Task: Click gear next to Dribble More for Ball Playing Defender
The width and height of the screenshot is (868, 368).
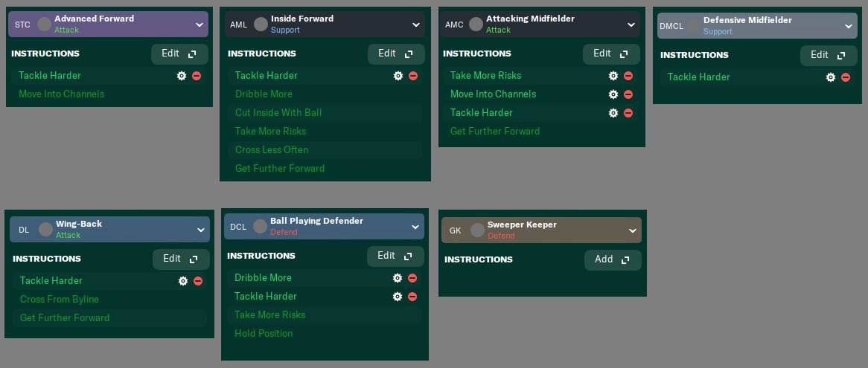Action: tap(397, 278)
